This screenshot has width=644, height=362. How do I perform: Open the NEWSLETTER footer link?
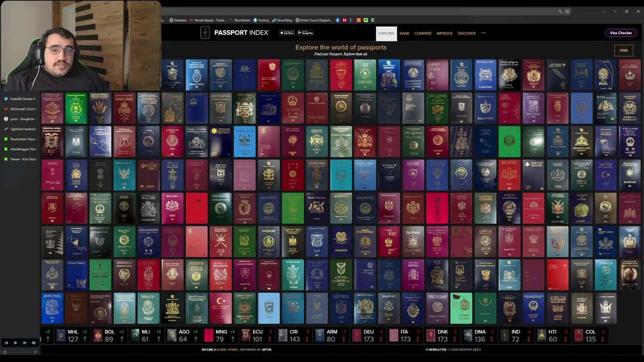[436, 349]
